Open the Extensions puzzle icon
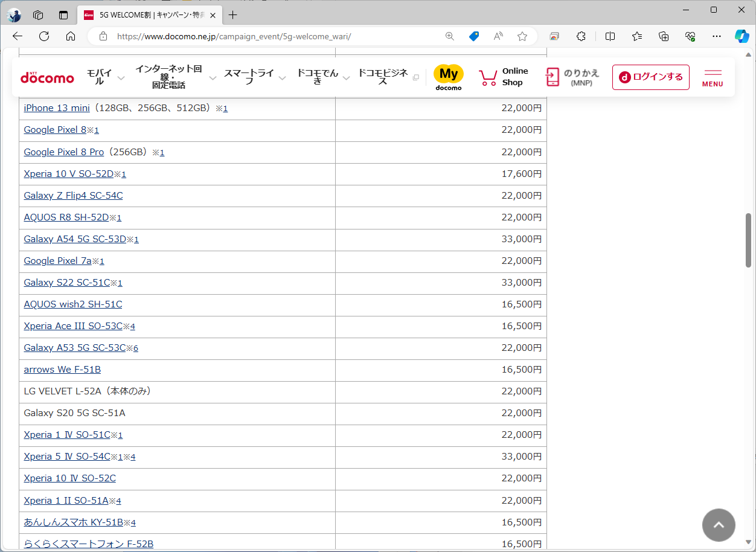This screenshot has height=552, width=756. pos(581,36)
